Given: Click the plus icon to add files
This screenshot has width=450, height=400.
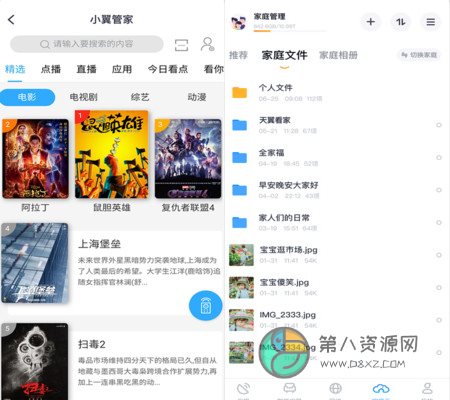Looking at the screenshot, I should [371, 22].
